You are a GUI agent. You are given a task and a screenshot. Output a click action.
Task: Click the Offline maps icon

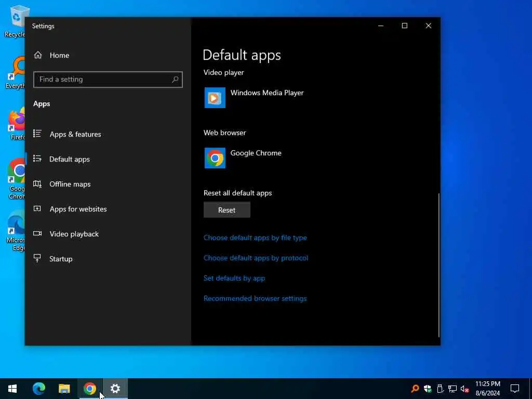coord(37,183)
